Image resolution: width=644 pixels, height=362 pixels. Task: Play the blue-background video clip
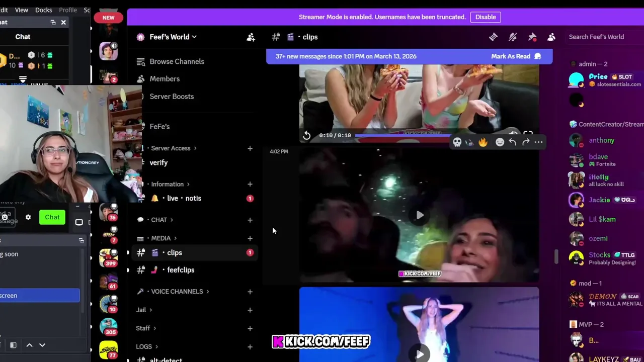pos(420,353)
